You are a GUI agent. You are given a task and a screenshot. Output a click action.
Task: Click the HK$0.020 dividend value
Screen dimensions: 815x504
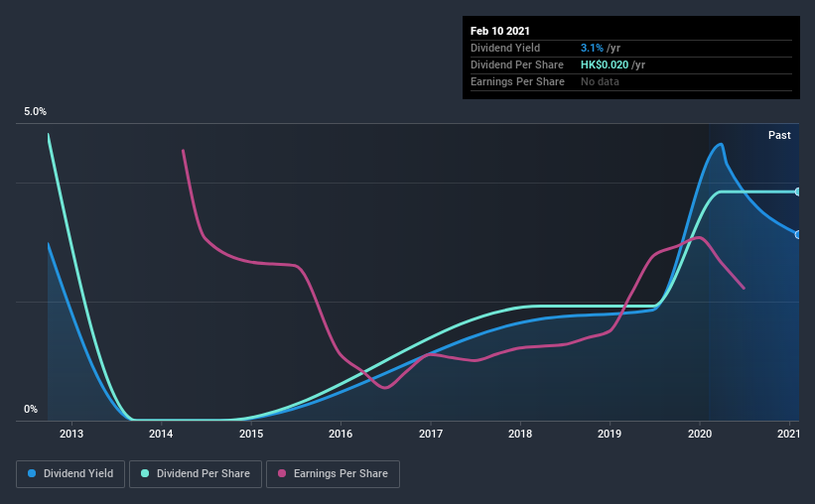(605, 64)
